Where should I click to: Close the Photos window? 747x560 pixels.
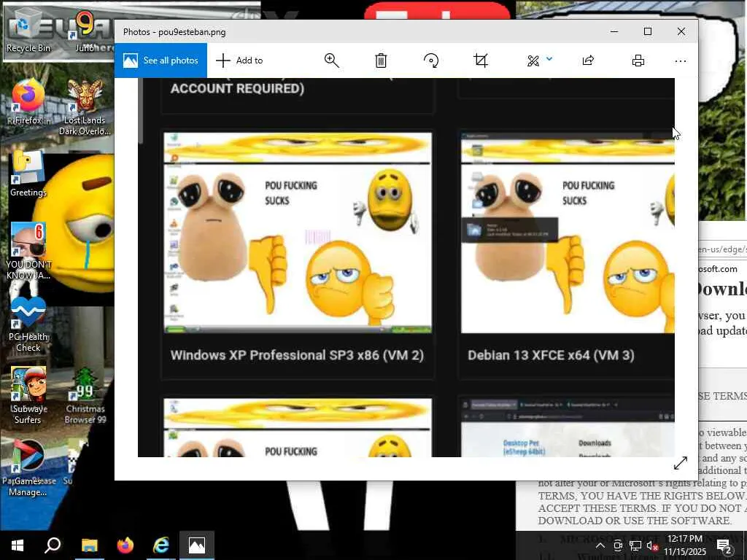[681, 31]
